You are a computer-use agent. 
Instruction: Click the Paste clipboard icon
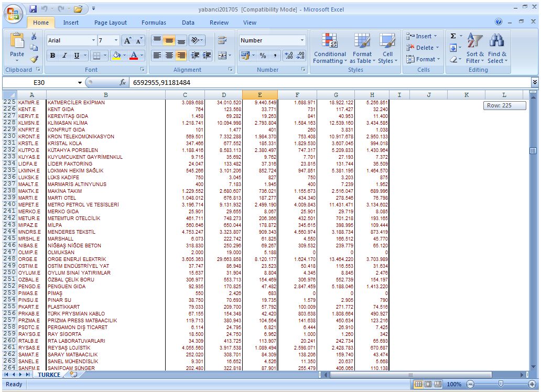(x=17, y=41)
